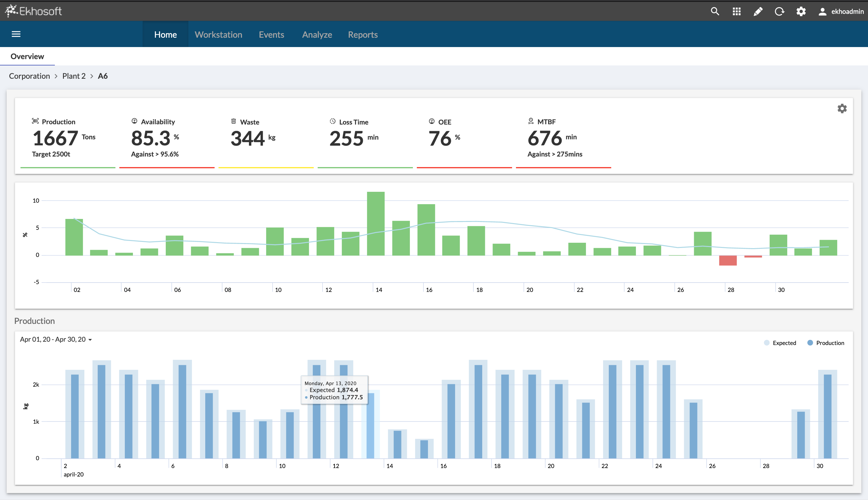Click the red status bar under Availability
868x500 pixels.
tap(166, 168)
